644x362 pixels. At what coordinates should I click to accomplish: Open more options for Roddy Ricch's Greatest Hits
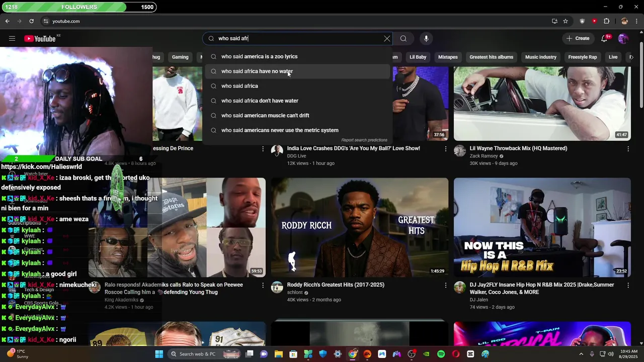pos(445,285)
